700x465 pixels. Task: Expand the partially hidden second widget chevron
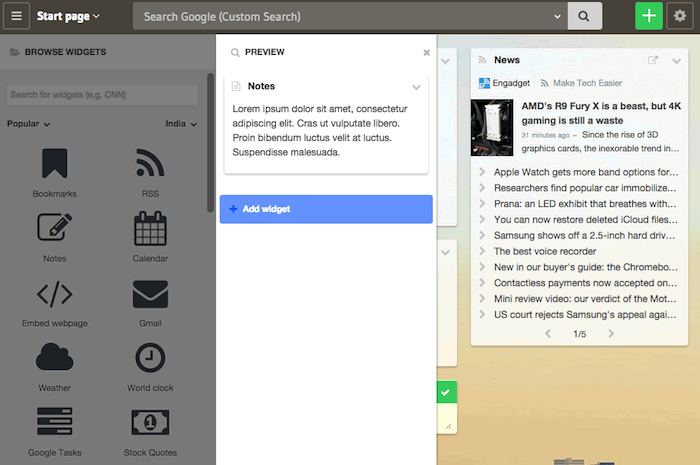tap(445, 253)
